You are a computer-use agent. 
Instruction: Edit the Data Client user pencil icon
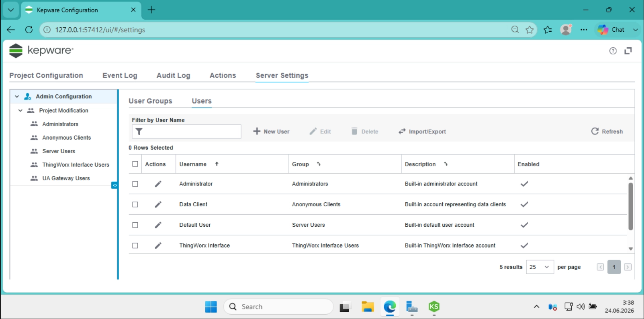[158, 204]
